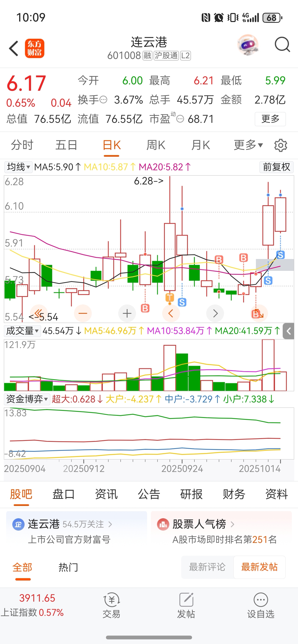The height and width of the screenshot is (644, 298).
Task: Tap the 20251014 date axis label
Action: point(260,469)
